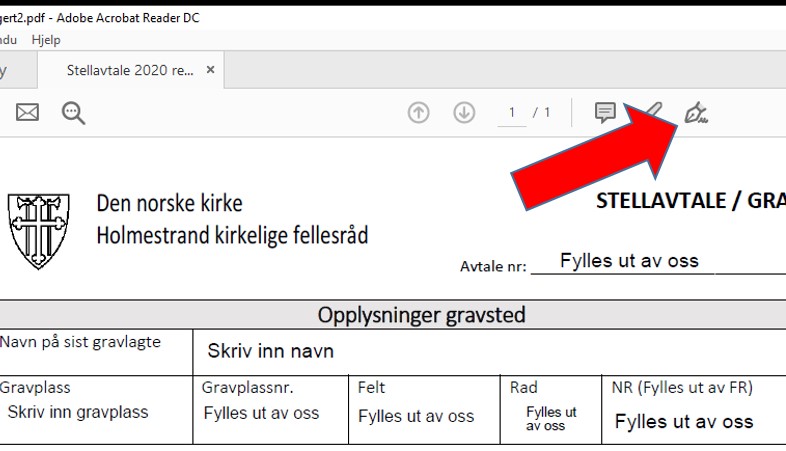Click the Adobe Acrobat Reader DC title text
Screen dimensions: 786x451
point(128,18)
